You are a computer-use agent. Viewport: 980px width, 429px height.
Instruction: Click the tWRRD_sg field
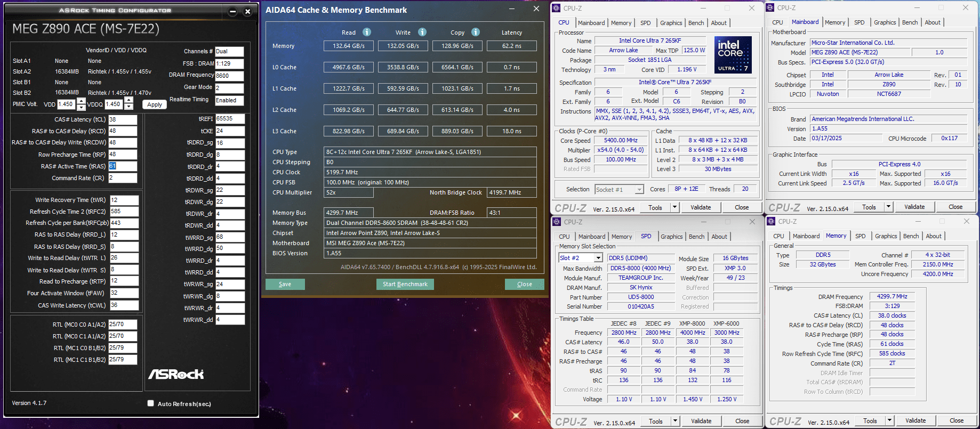click(x=230, y=237)
